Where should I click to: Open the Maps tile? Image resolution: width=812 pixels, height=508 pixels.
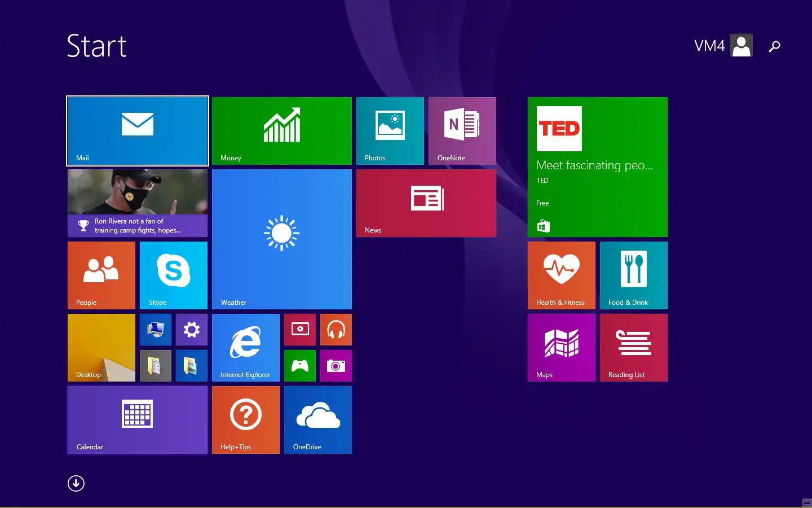tap(562, 348)
